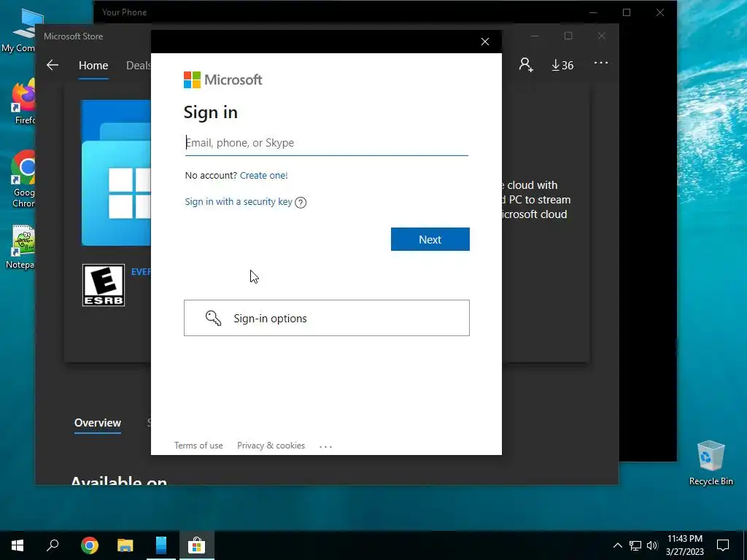Viewport: 747px width, 560px height.
Task: Maximize the Your Phone window
Action: pos(627,13)
